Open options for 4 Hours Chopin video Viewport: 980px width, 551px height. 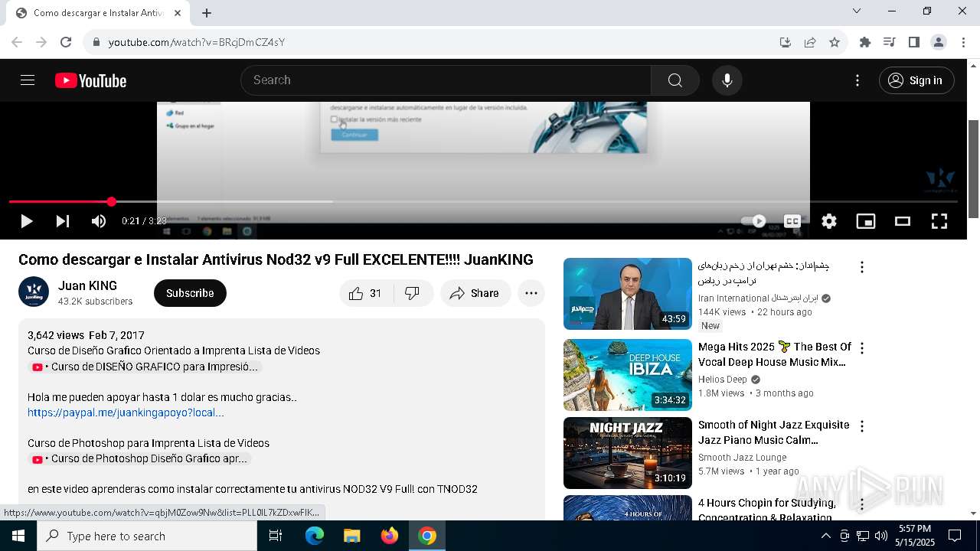862,504
